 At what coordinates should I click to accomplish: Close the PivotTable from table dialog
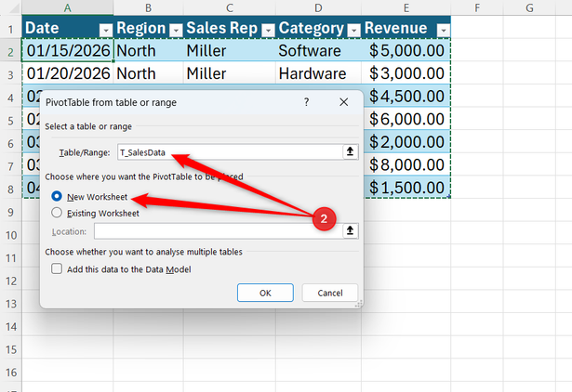[x=343, y=102]
